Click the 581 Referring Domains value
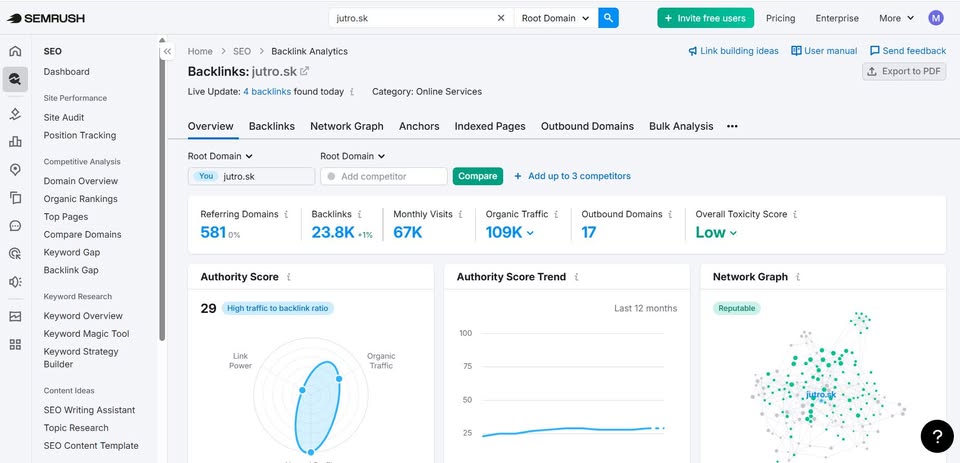 [213, 232]
